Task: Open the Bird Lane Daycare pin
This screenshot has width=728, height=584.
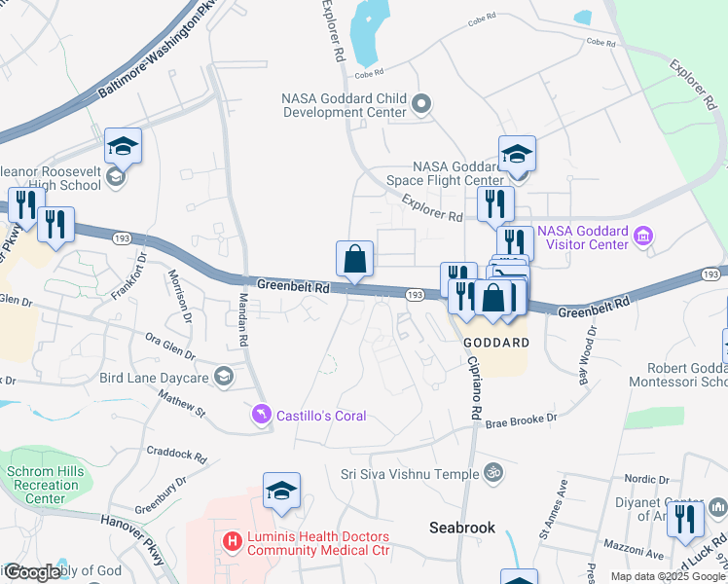Action: pyautogui.click(x=224, y=377)
